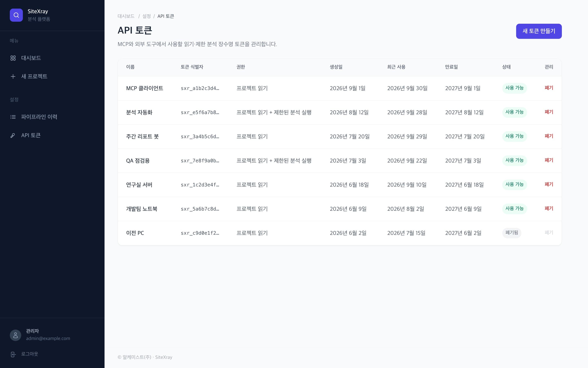588x368 pixels.
Task: Click the name 이전 PC
Action: pyautogui.click(x=135, y=233)
